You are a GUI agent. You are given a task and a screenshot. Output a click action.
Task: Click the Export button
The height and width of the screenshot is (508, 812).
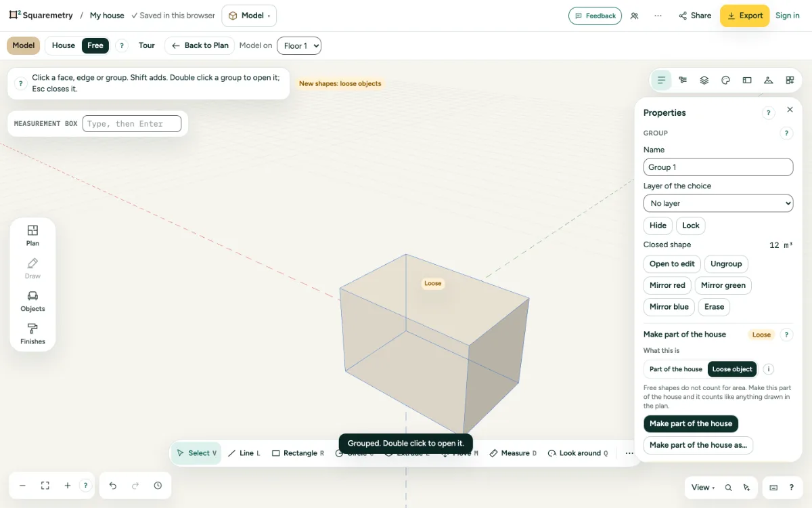(744, 16)
